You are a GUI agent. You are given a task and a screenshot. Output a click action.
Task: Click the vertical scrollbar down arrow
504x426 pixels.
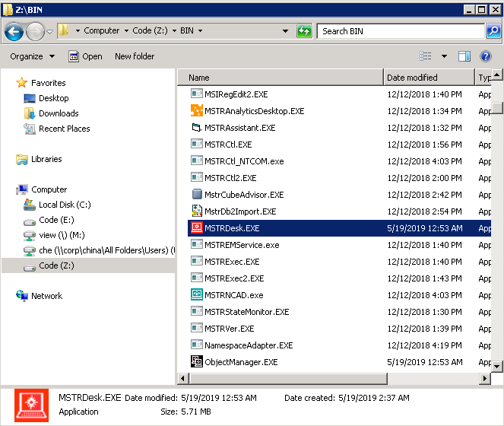click(x=497, y=366)
